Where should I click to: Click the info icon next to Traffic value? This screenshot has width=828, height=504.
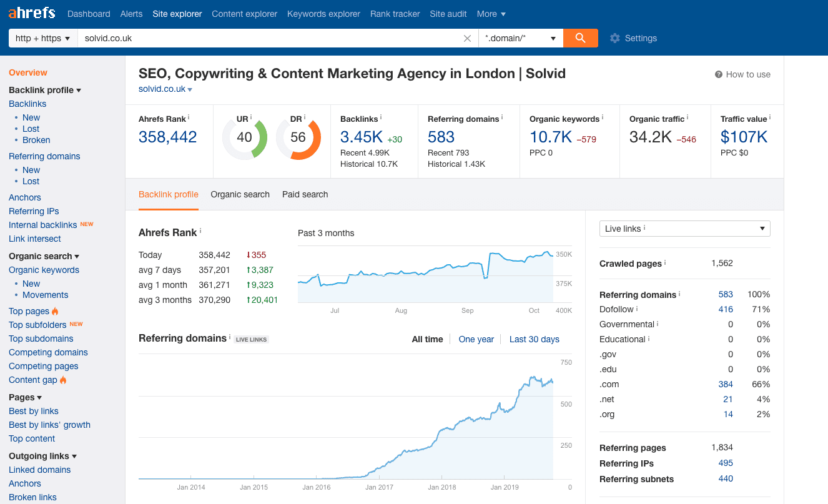(770, 117)
